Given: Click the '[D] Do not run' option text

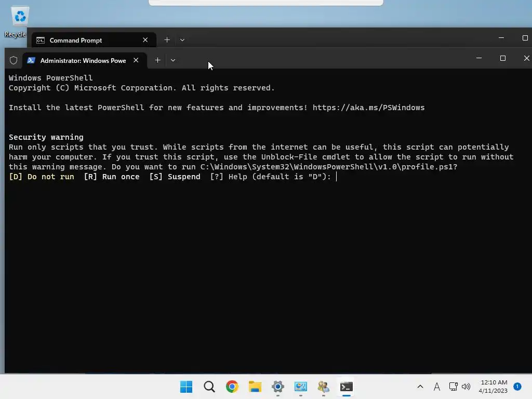Looking at the screenshot, I should (42, 177).
